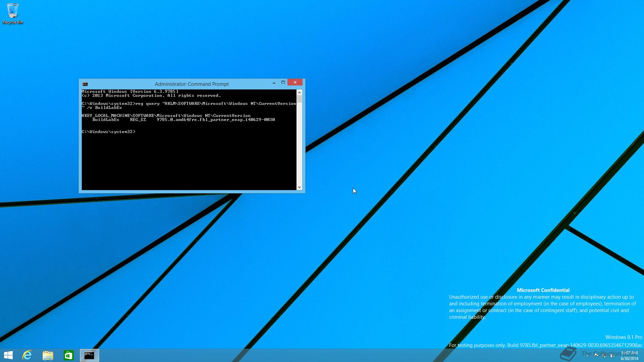Viewport: 644px width, 362px height.
Task: Click the console scrollbar down arrow
Action: point(299,187)
